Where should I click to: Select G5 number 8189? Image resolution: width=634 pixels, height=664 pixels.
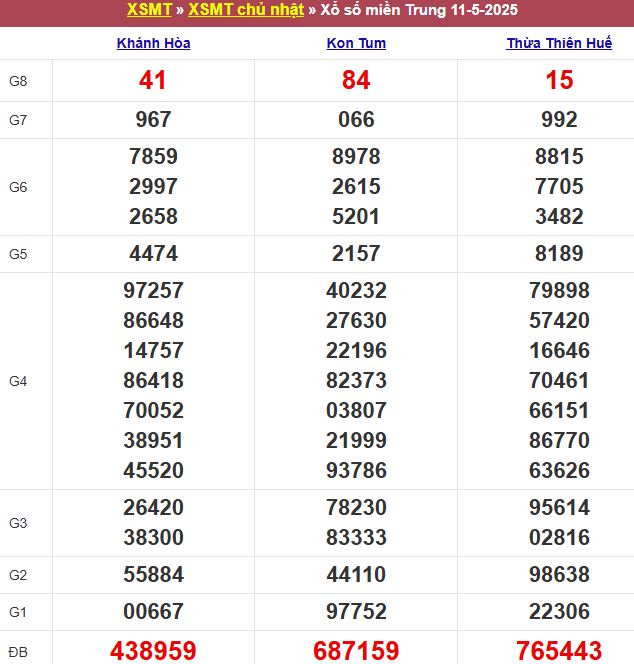click(559, 253)
